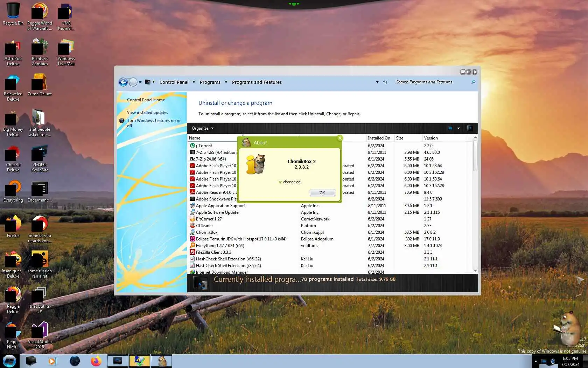This screenshot has width=588, height=368.
Task: Open Turn Windows features on or off
Action: (154, 123)
